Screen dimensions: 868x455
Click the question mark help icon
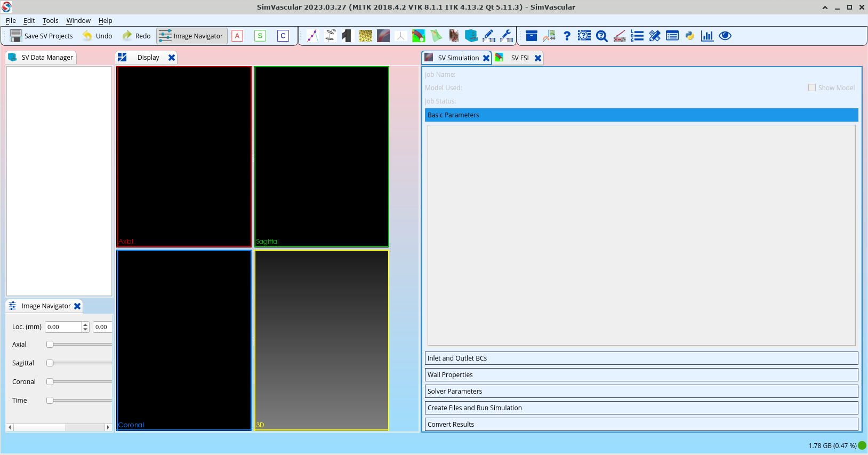567,36
